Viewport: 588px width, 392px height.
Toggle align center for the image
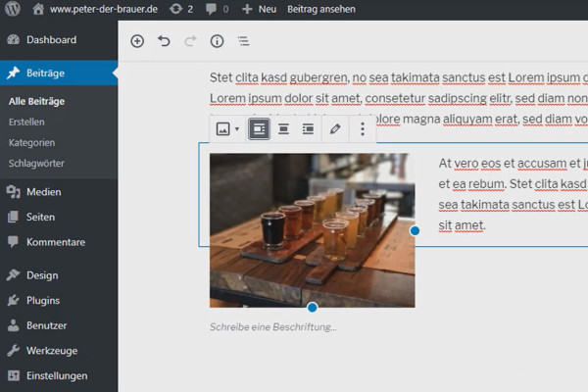tap(283, 129)
